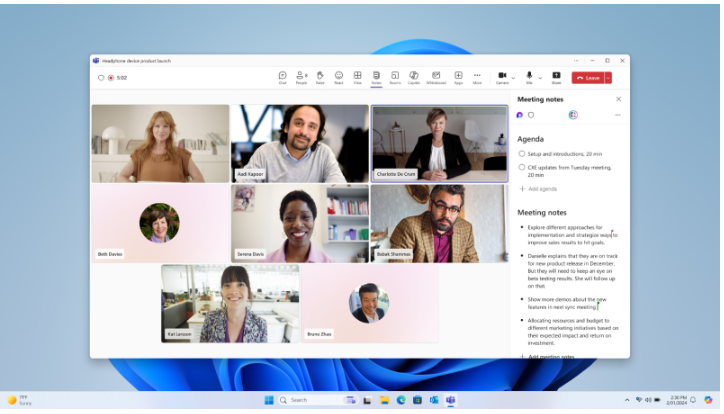Open Copilot from the taskbar corner

pos(708,400)
